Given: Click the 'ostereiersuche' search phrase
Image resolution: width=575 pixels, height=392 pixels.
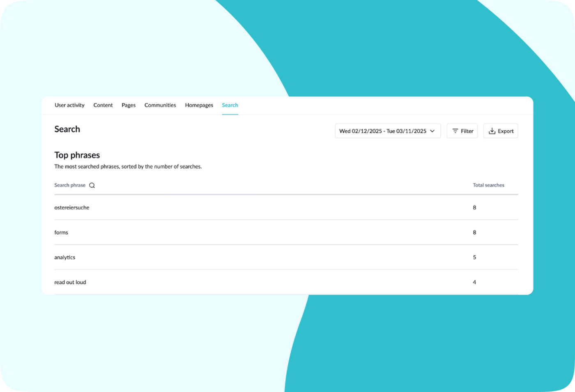Looking at the screenshot, I should coord(72,208).
